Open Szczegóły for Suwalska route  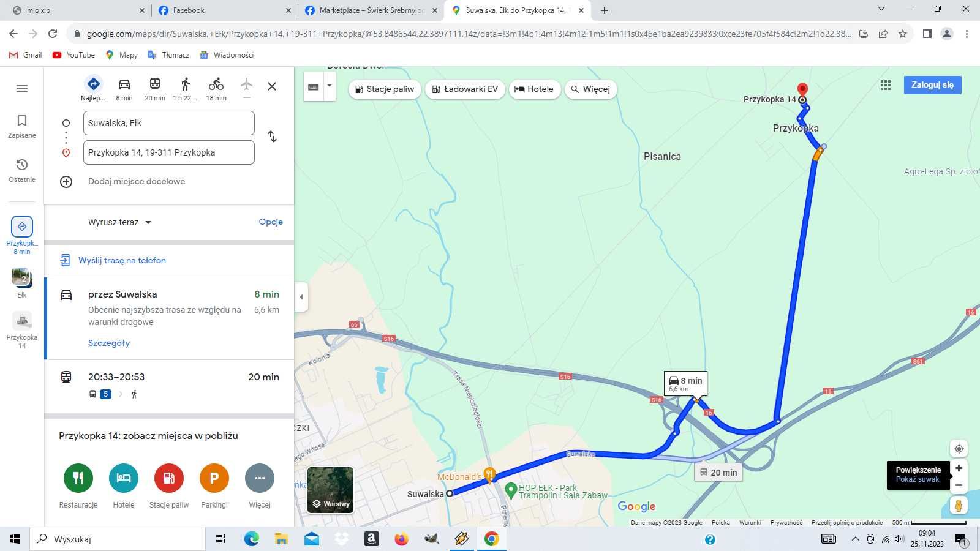109,343
